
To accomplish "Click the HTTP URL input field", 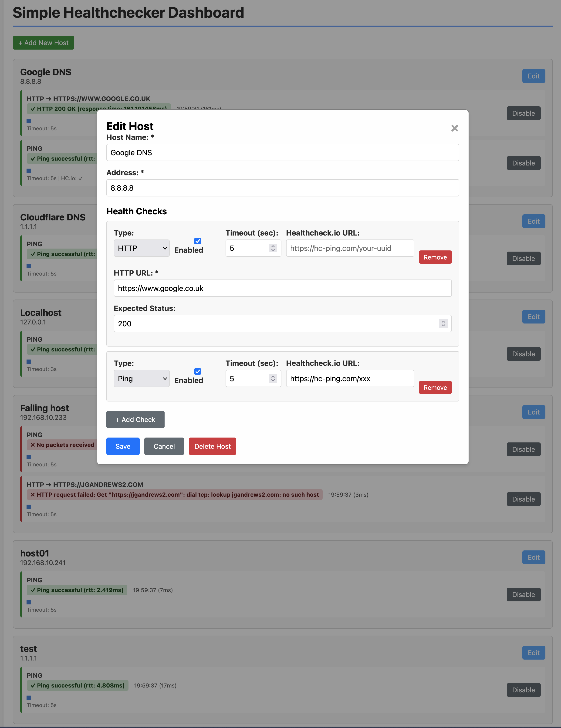I will pos(282,288).
